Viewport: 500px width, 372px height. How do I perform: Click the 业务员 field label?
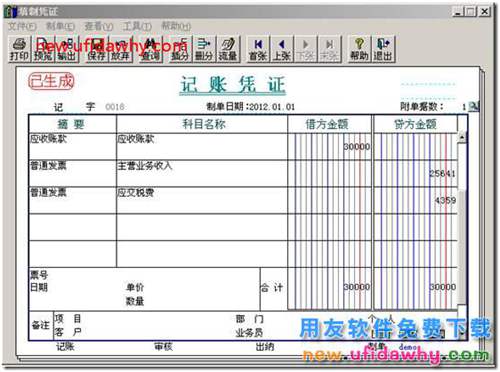249,333
